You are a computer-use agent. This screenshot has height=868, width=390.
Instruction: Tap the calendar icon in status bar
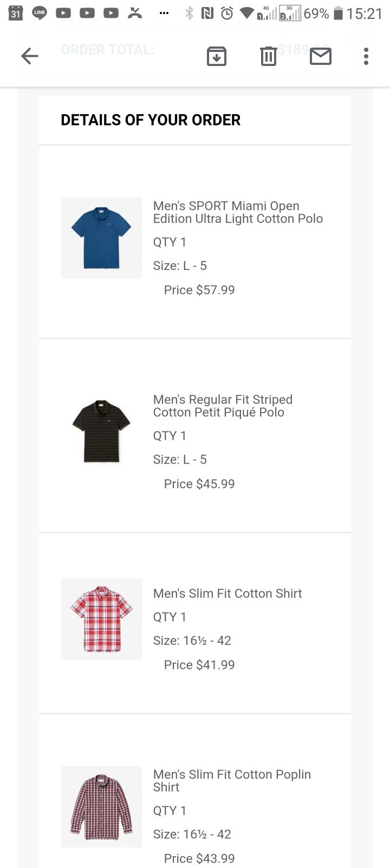pos(16,14)
